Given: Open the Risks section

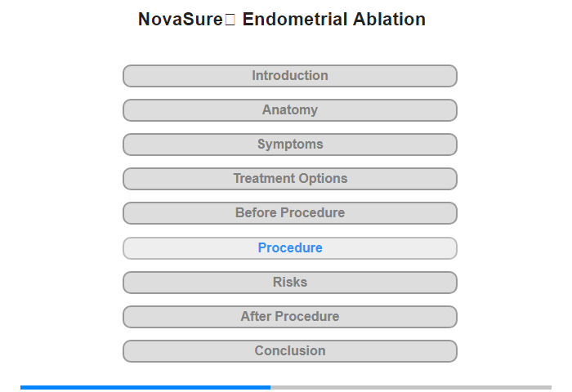Looking at the screenshot, I should click(290, 283).
